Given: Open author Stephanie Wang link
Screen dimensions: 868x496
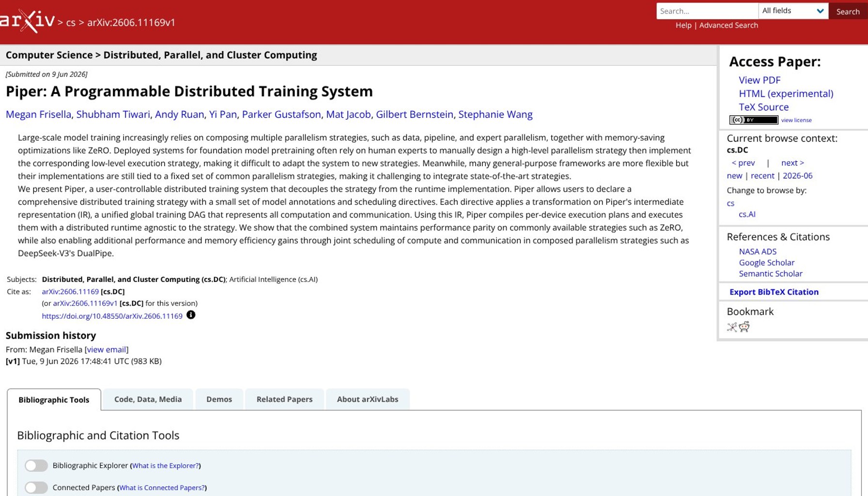Looking at the screenshot, I should click(496, 114).
